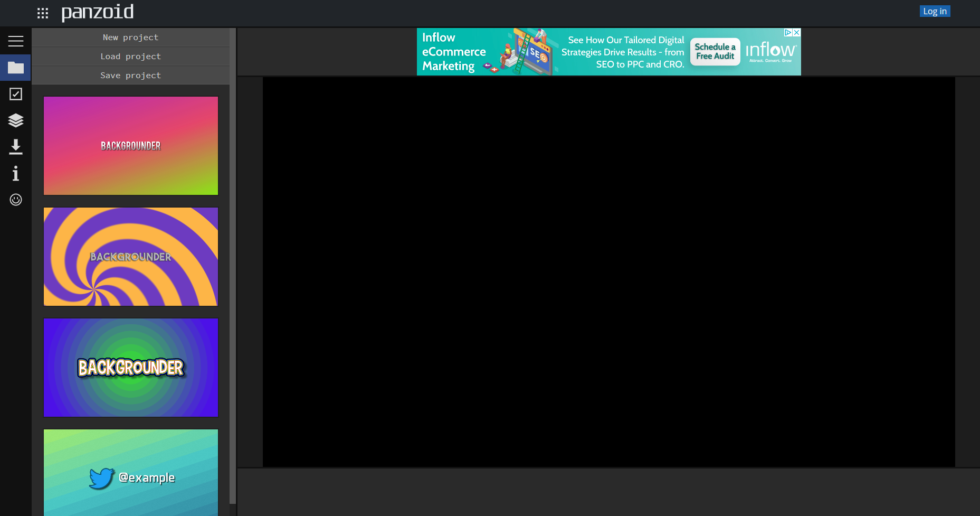Screen dimensions: 980x516
Task: Open the checkbox Options icon
Action: pos(16,94)
